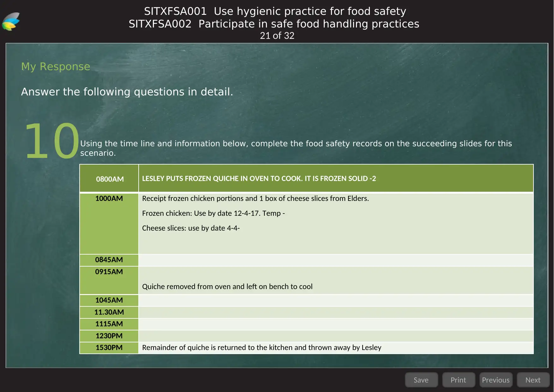Click the empty 1045AM description cell
554x392 pixels.
pos(336,300)
